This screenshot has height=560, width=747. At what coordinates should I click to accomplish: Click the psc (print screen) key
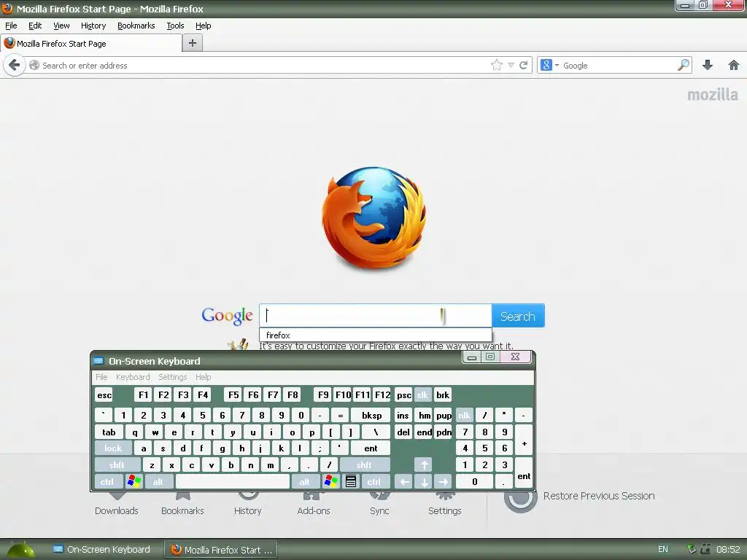[x=403, y=394]
